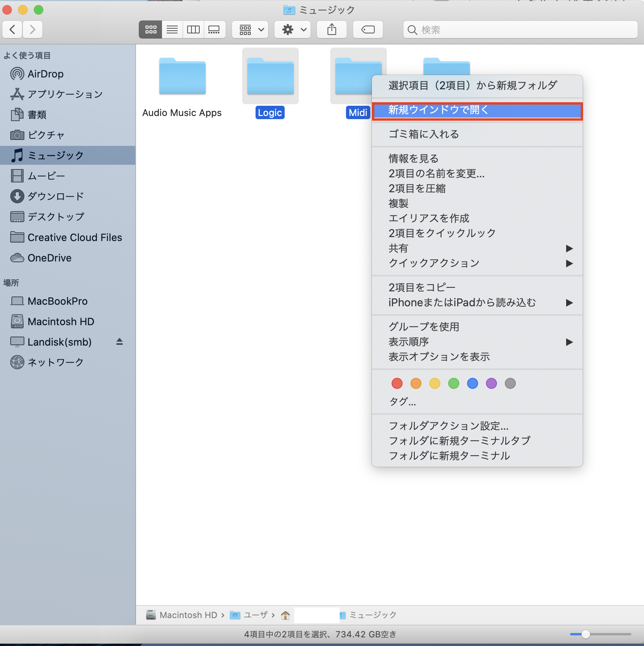The width and height of the screenshot is (644, 646).
Task: Choose フォルダに新規ターミナル menu item
Action: (477, 456)
